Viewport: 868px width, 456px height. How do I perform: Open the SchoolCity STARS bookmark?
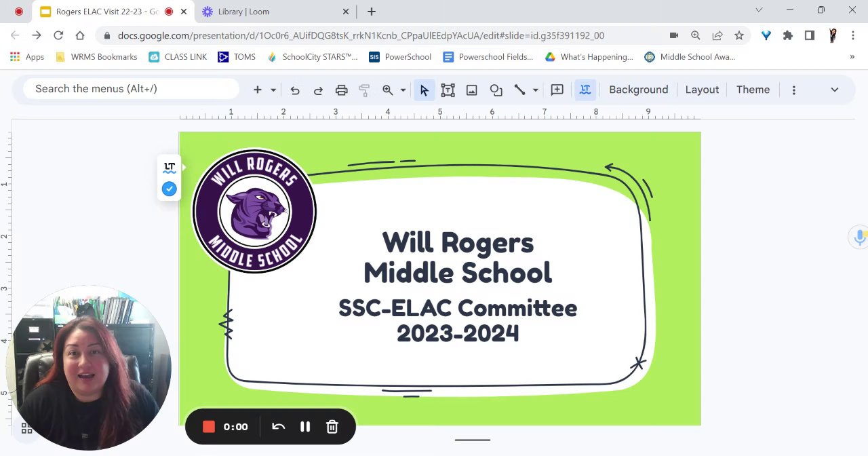312,57
